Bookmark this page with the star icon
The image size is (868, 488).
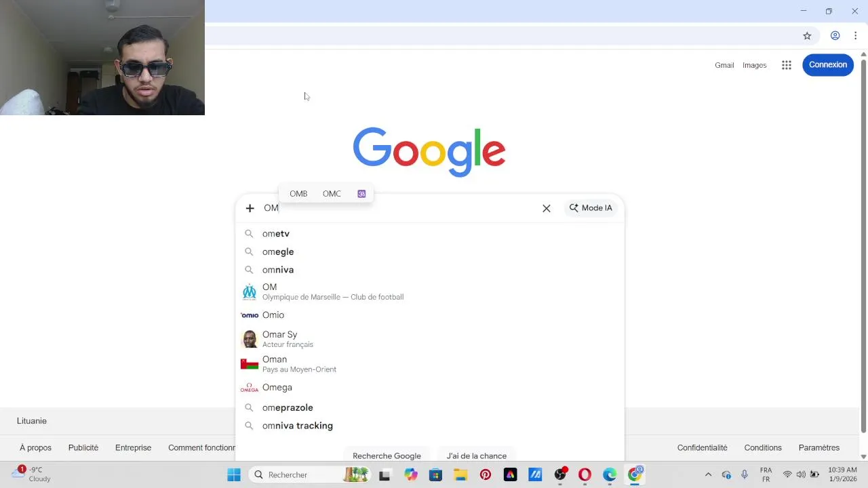[x=807, y=36]
